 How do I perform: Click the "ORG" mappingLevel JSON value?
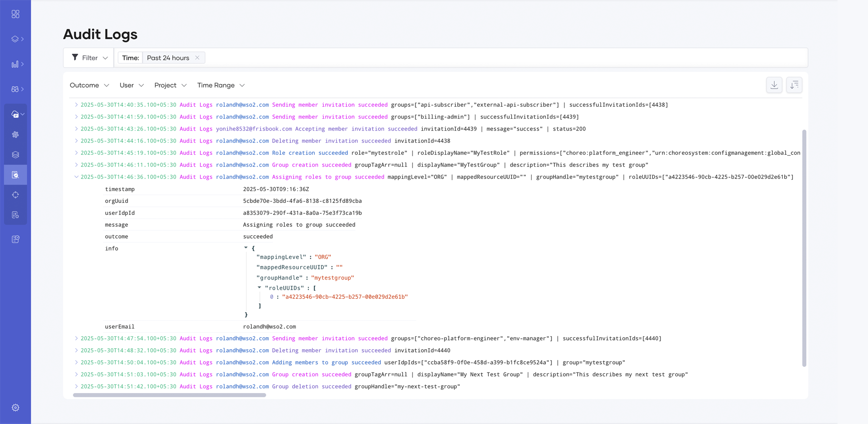(x=323, y=257)
